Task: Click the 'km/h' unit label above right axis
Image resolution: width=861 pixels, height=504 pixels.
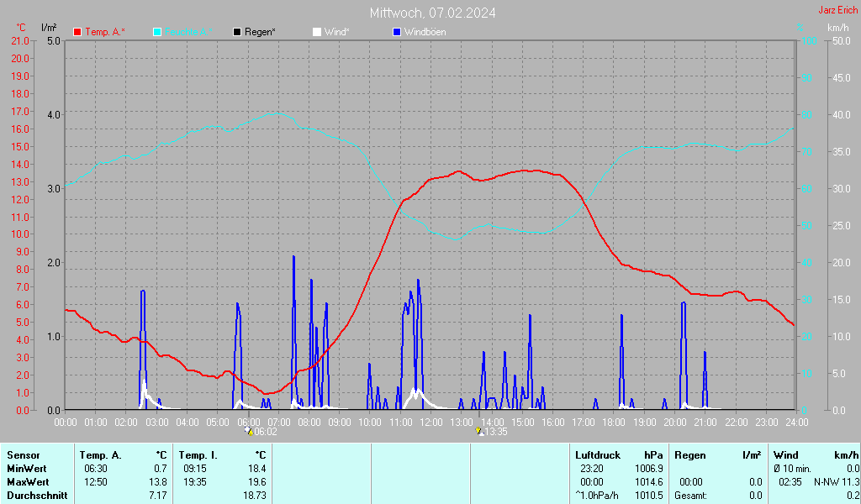Action: pos(838,28)
